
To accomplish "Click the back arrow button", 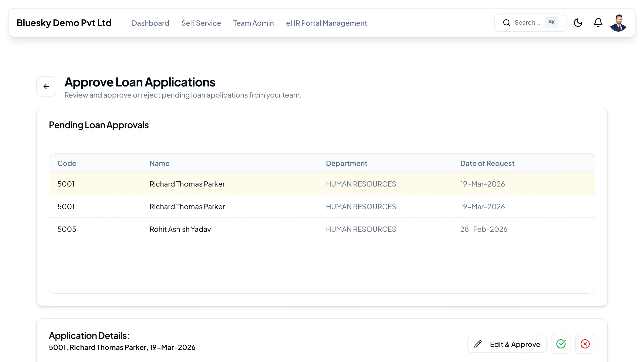I will (46, 86).
